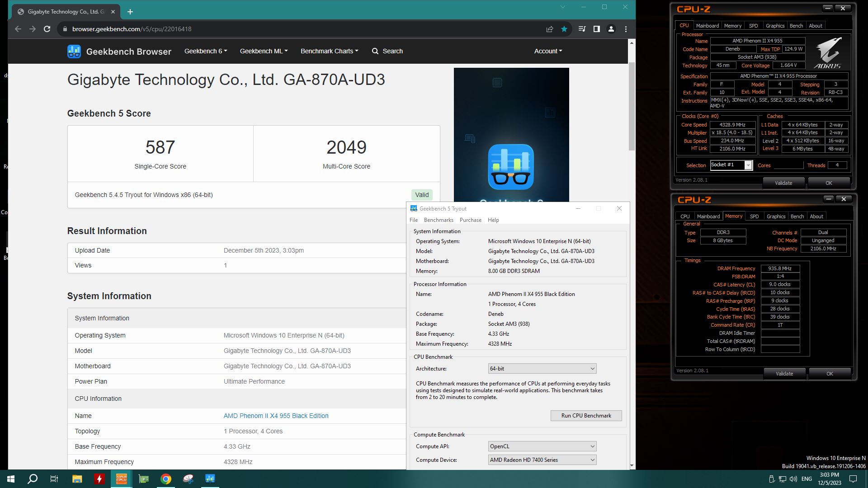Open the Architecture 64-bit combo box
868x488 pixels.
(x=542, y=369)
